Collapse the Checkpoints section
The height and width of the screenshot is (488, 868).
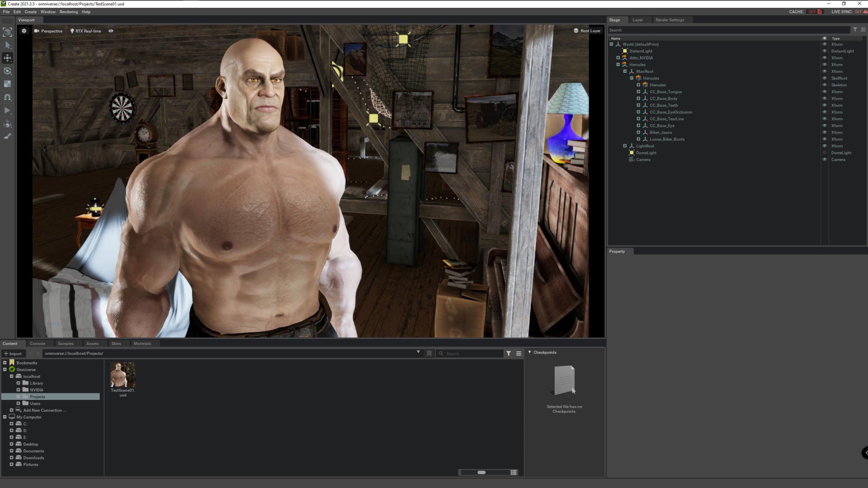click(529, 352)
